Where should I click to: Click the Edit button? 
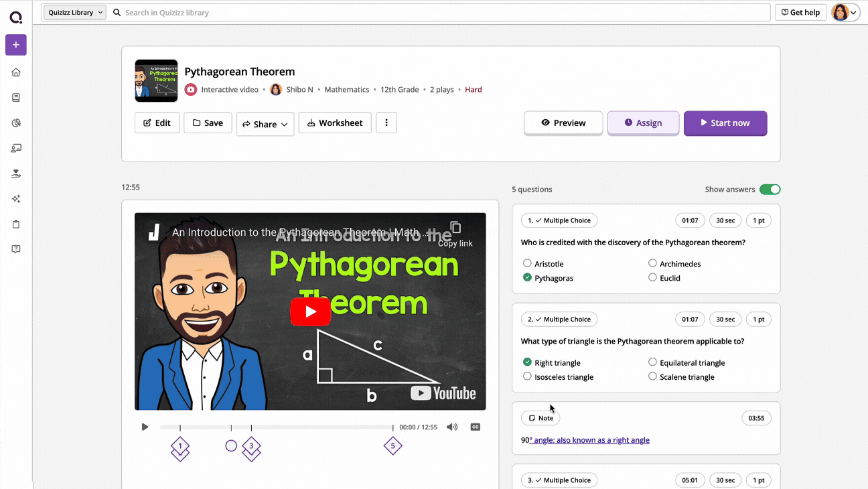pos(157,123)
